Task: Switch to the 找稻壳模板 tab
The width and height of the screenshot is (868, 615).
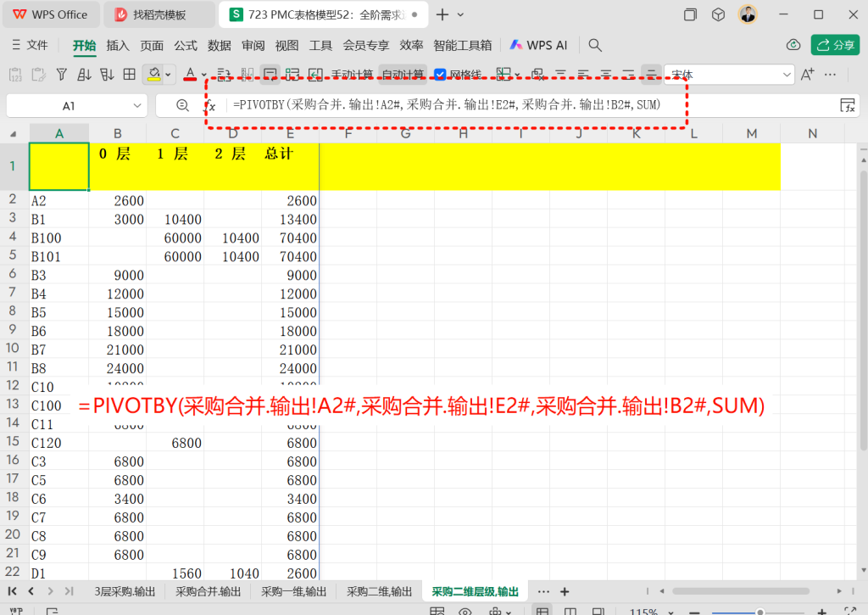Action: click(159, 15)
